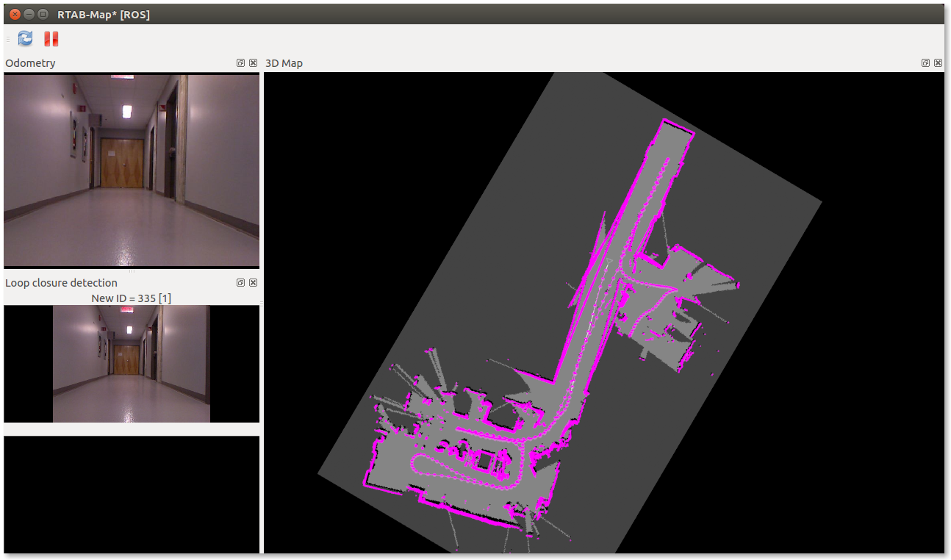951x560 pixels.
Task: Click the splitter handle below the Odometry view
Action: (x=132, y=271)
